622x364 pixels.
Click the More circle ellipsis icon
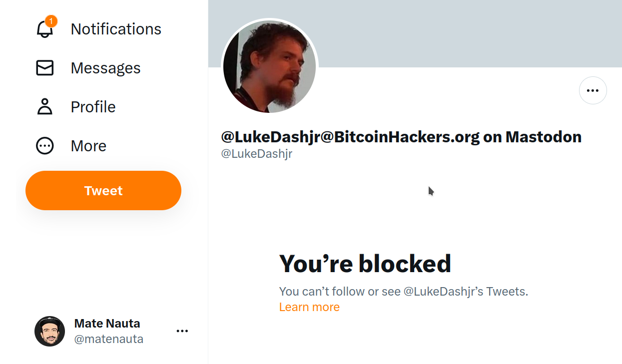click(x=45, y=146)
